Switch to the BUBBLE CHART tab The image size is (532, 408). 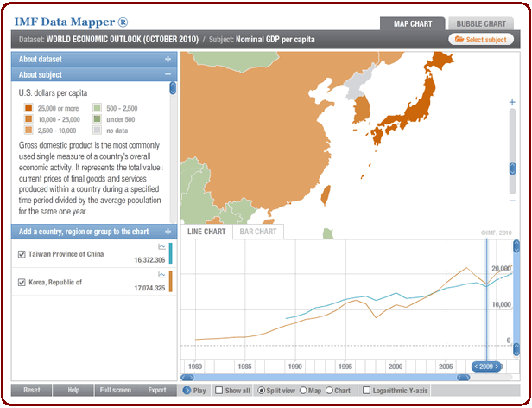(x=481, y=24)
